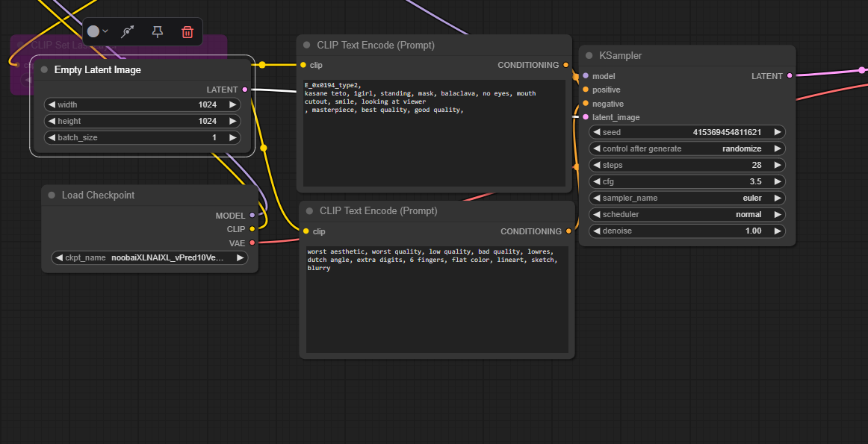Collapse the Empty Latent Image node
868x444 pixels.
tap(44, 69)
